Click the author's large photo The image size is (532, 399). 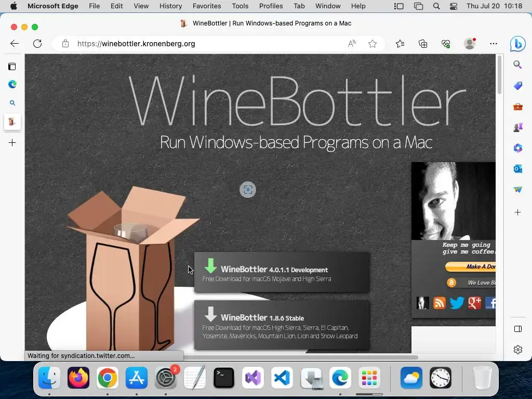[453, 201]
